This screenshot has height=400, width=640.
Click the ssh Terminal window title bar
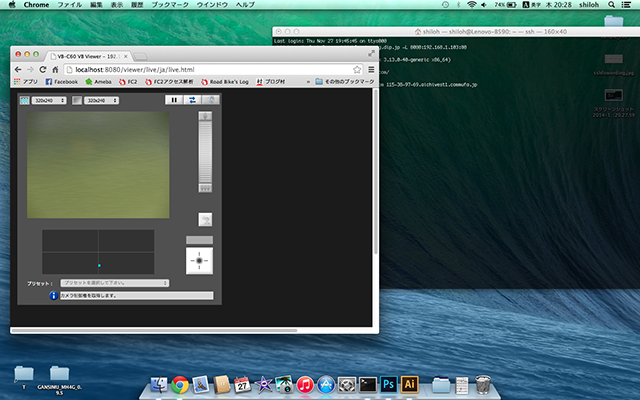[456, 31]
